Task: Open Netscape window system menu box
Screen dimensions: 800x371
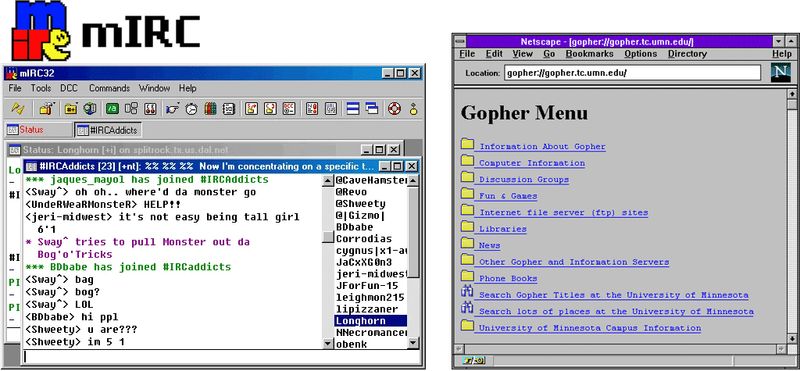Action: pos(460,42)
